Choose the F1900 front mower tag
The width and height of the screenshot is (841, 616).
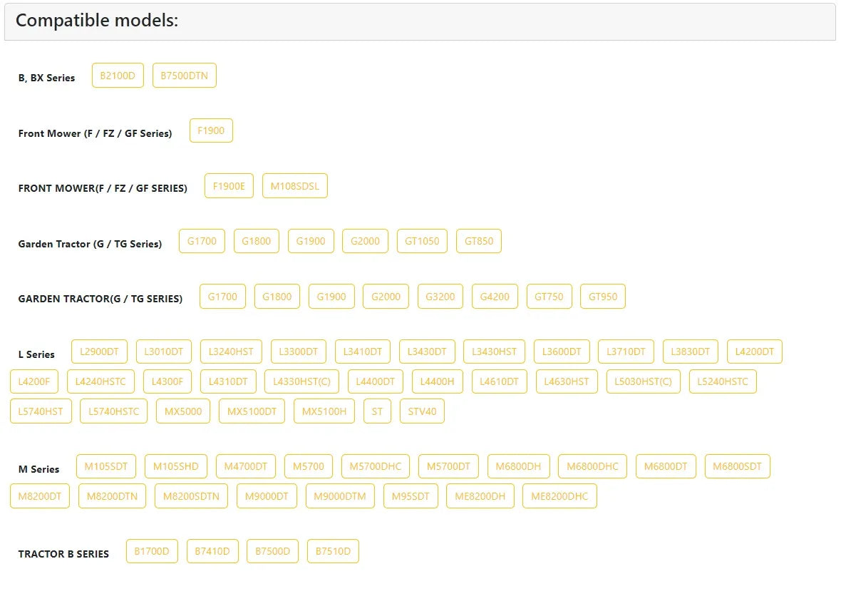click(211, 130)
